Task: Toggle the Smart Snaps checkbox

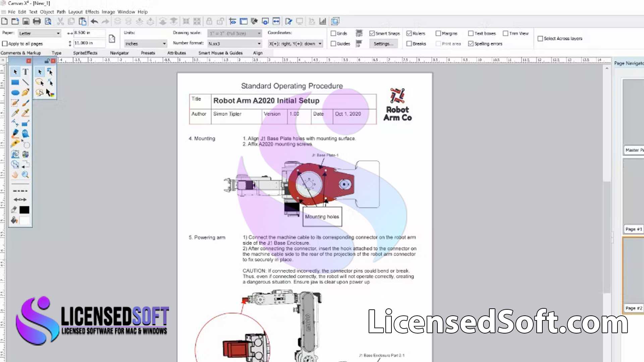Action: [x=372, y=33]
